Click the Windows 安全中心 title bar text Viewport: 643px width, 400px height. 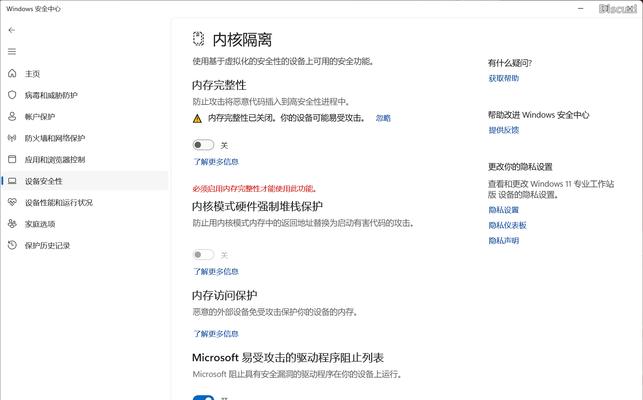(33, 9)
